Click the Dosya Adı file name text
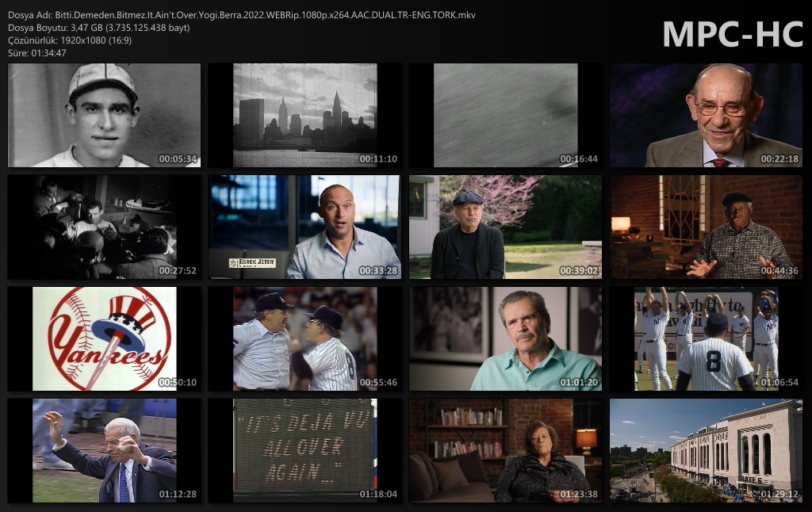This screenshot has width=812, height=512. [x=241, y=15]
